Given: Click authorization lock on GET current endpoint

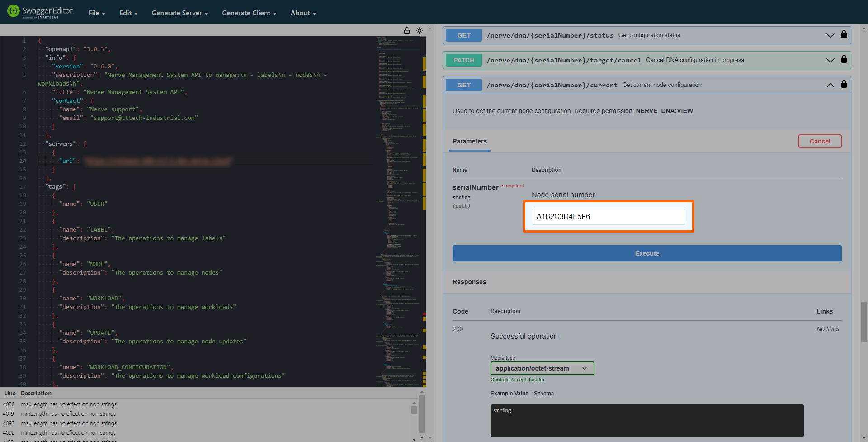Looking at the screenshot, I should pyautogui.click(x=844, y=85).
